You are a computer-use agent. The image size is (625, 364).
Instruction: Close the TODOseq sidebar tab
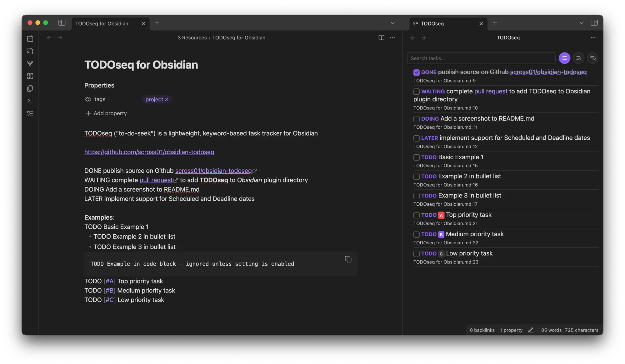click(x=481, y=24)
